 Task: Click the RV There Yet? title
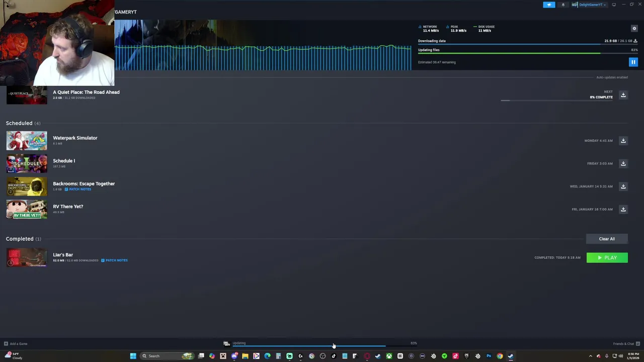coord(68,207)
